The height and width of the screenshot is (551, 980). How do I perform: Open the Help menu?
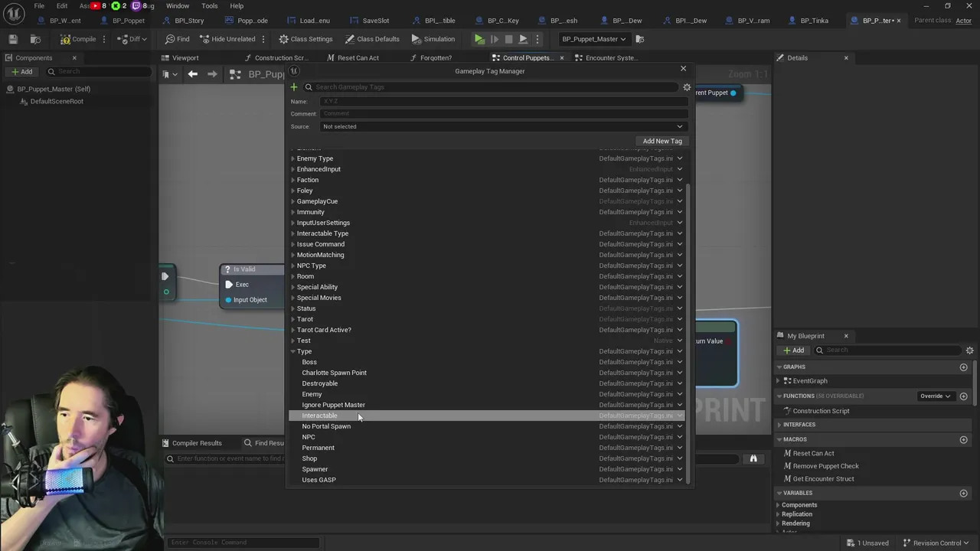tap(237, 6)
